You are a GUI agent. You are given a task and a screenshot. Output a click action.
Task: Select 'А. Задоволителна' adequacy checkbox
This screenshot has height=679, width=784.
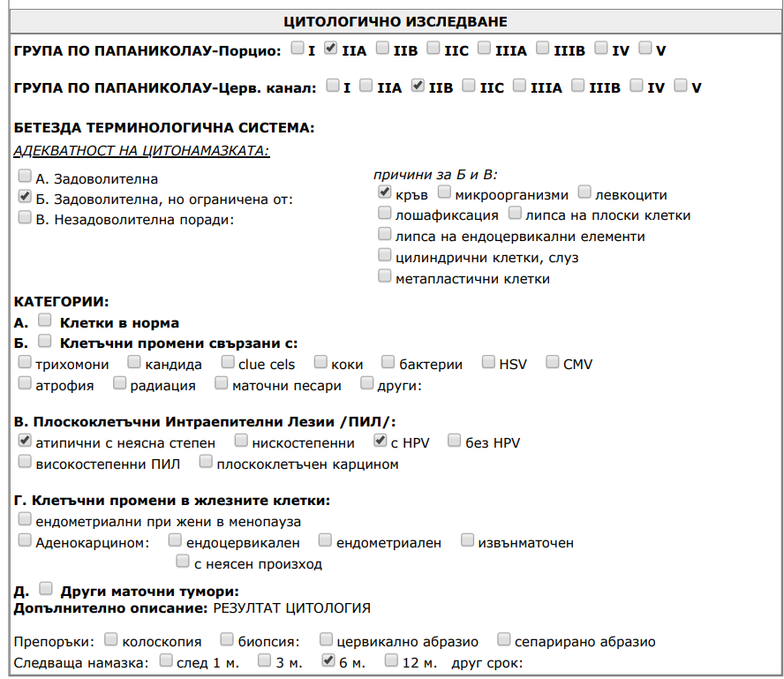pyautogui.click(x=25, y=176)
